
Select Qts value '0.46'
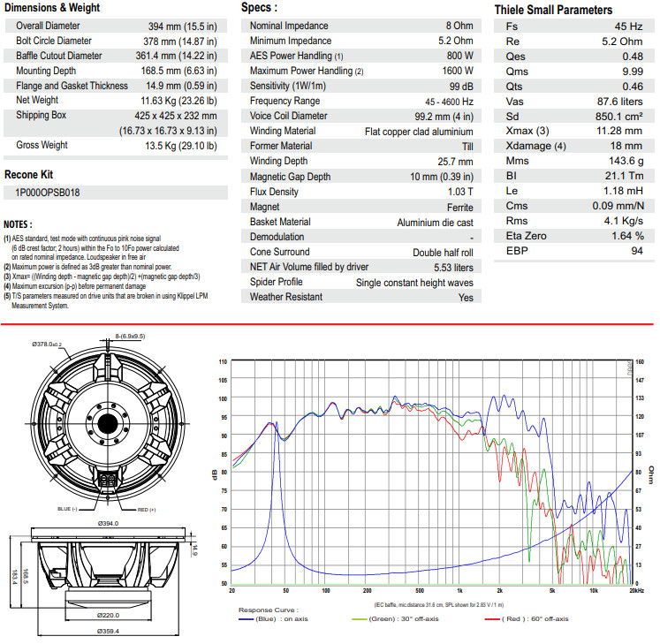[633, 87]
